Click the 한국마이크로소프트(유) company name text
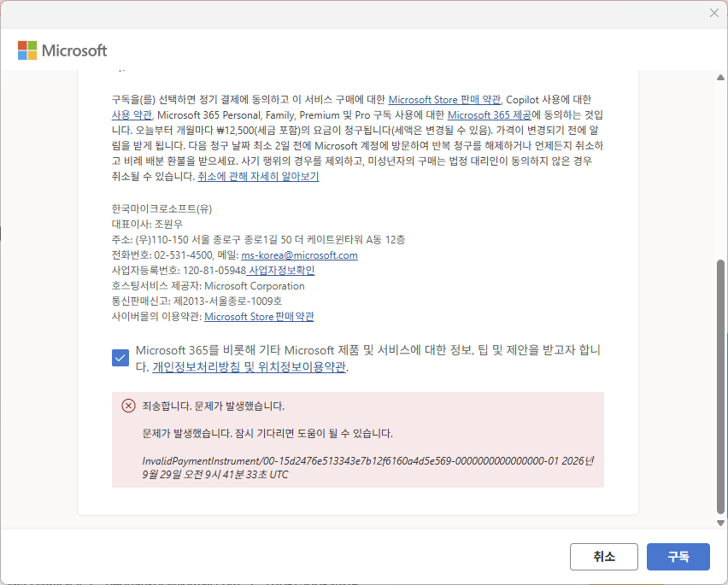This screenshot has height=585, width=728. [x=161, y=208]
